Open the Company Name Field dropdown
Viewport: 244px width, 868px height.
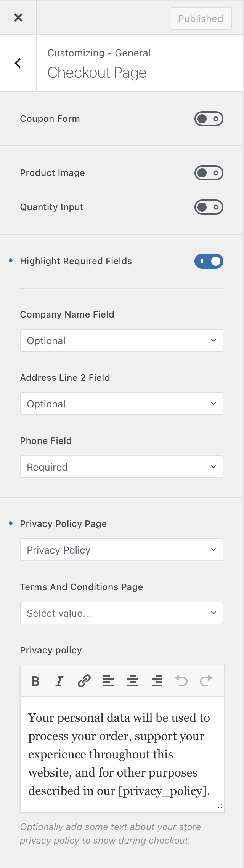pyautogui.click(x=122, y=340)
